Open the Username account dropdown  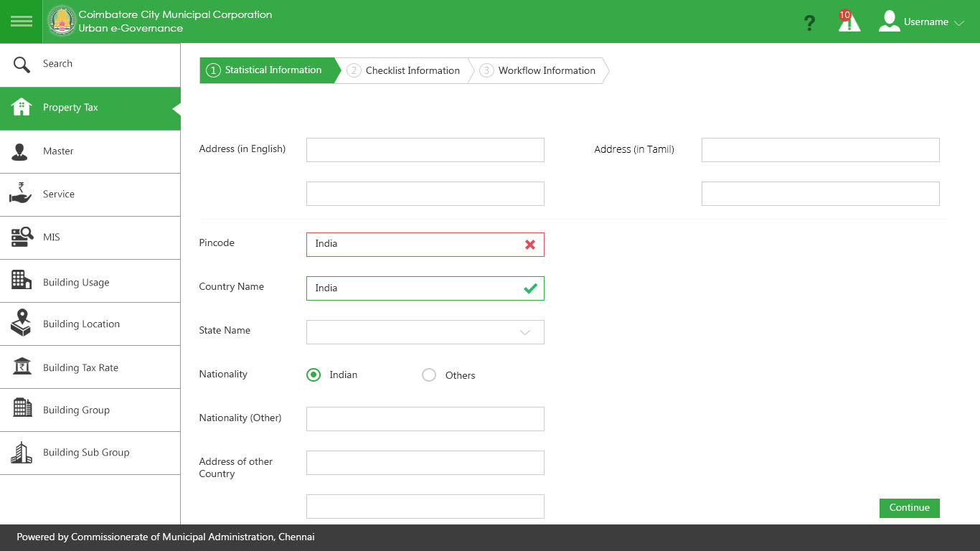pos(923,22)
